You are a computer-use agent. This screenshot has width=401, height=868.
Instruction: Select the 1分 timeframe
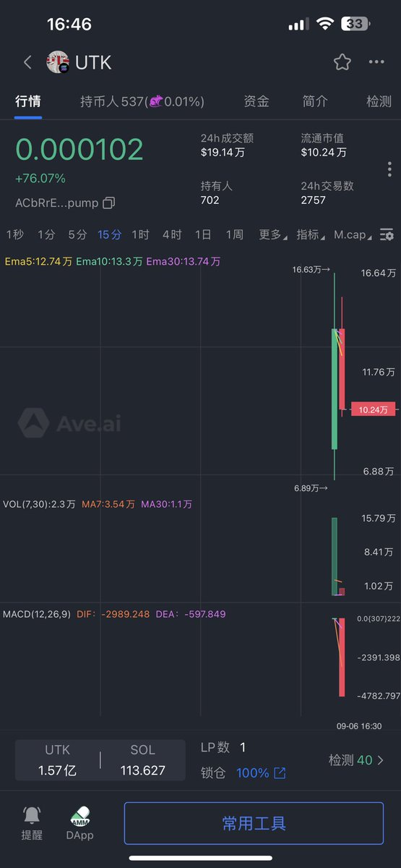click(x=46, y=234)
